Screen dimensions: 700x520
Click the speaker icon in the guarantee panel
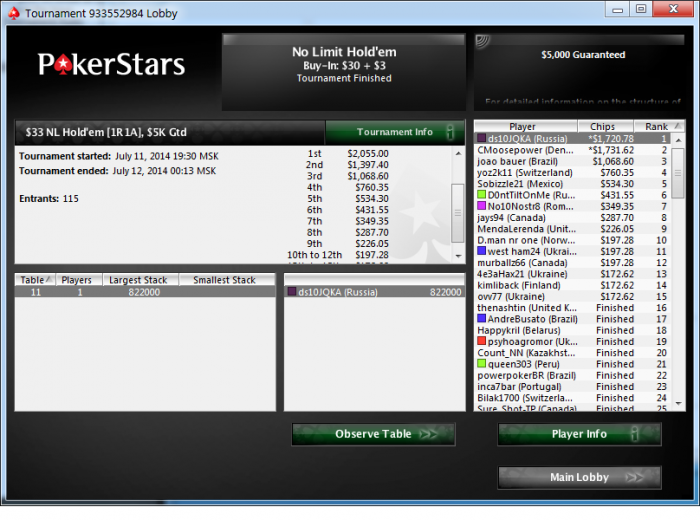[x=483, y=42]
